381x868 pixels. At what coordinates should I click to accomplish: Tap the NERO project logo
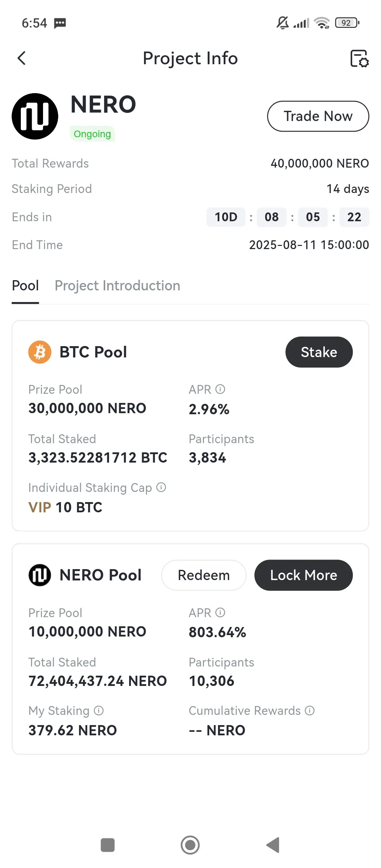(x=35, y=116)
